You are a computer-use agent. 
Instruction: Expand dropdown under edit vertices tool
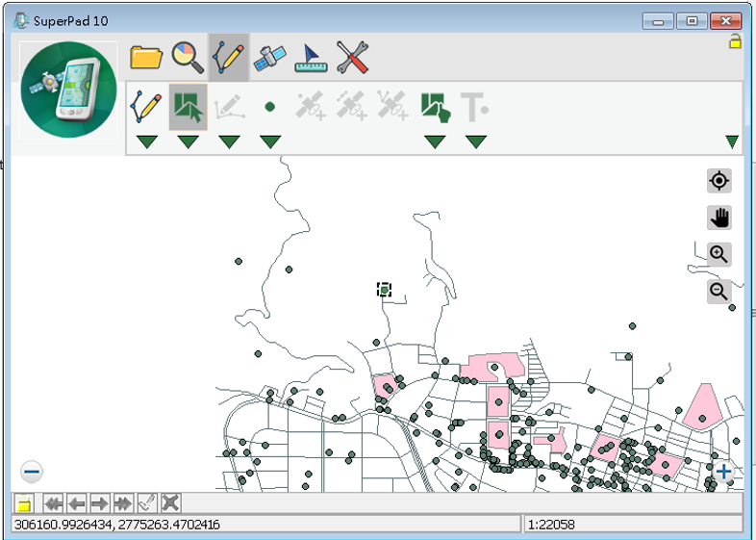(229, 141)
